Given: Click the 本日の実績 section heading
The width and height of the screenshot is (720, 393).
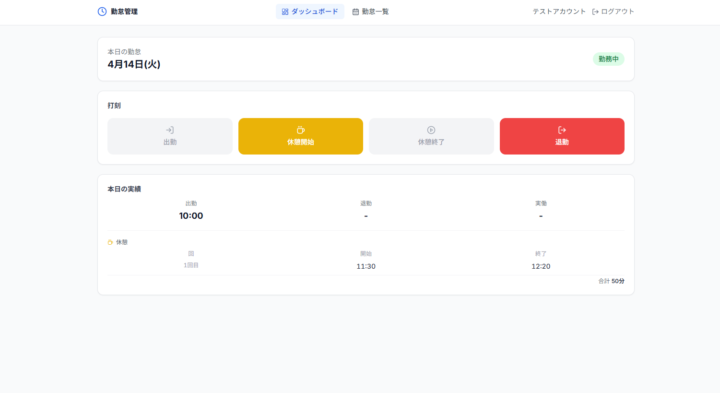Looking at the screenshot, I should pos(124,189).
